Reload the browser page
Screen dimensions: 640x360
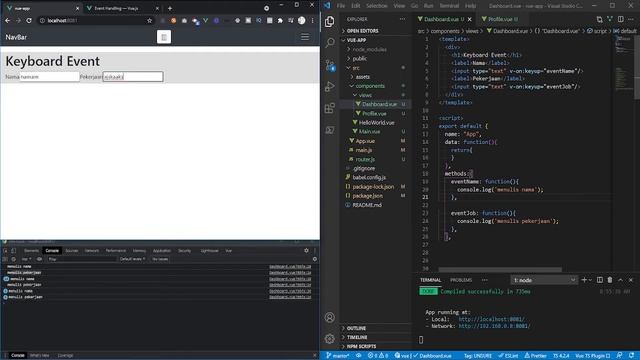[x=29, y=20]
